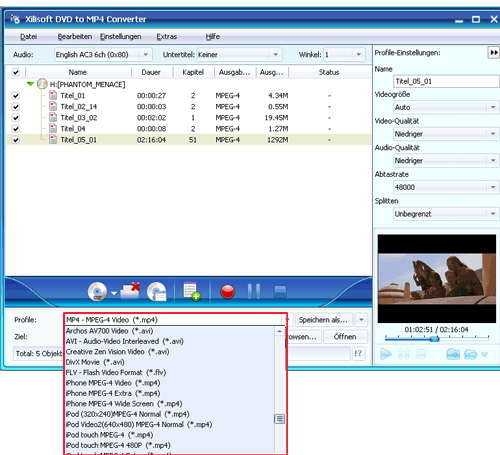Click the add profile list icon
The image size is (500, 455).
click(192, 291)
